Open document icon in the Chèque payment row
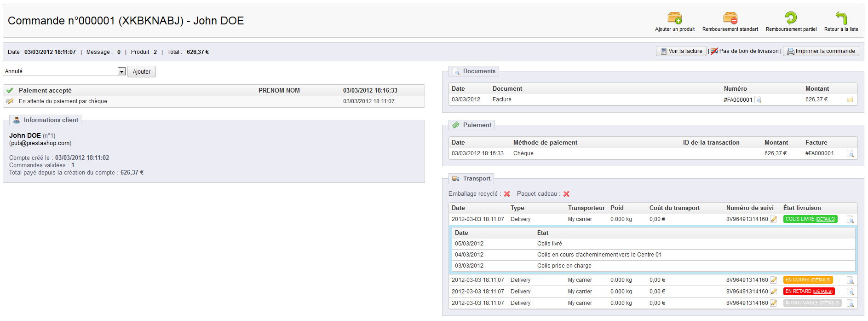 [850, 154]
